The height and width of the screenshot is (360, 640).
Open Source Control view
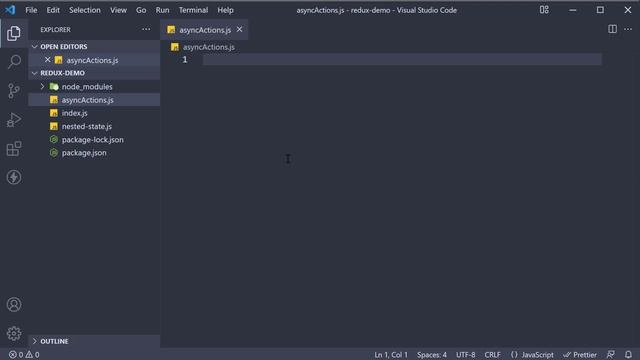click(13, 91)
